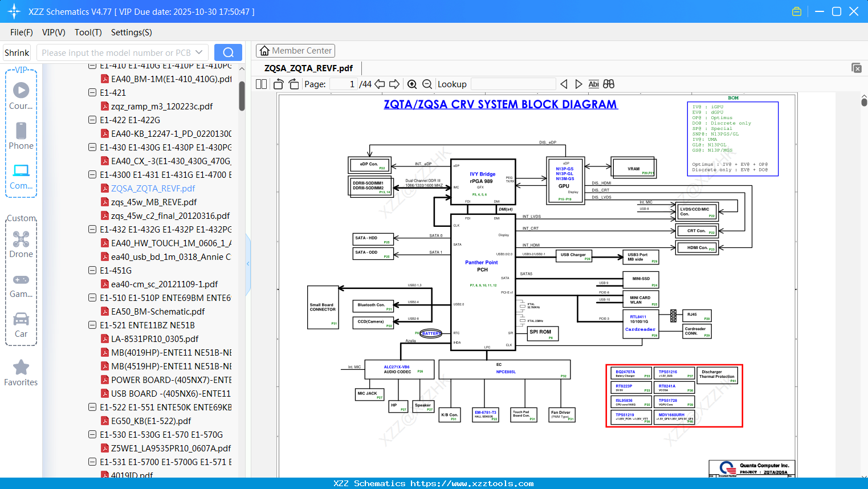Viewport: 868px width, 489px height.
Task: Click the ZQTA/ZQSA CRV SYSTEM BLOCK DIAGRAM title
Action: pyautogui.click(x=500, y=105)
